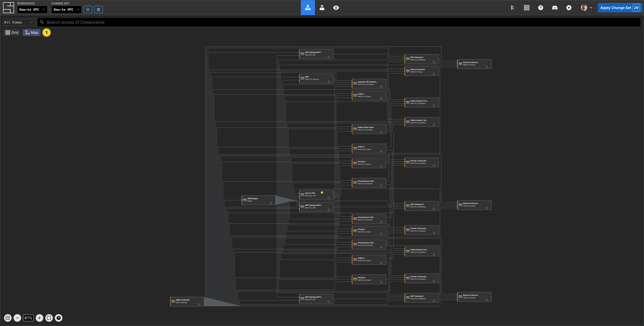Click the abandon change set trash icon
The height and width of the screenshot is (326, 644).
coord(98,9)
